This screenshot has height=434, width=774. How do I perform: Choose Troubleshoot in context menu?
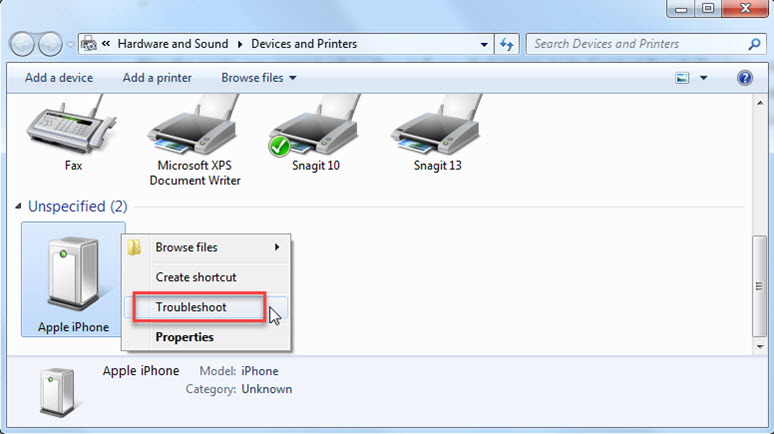click(x=206, y=307)
